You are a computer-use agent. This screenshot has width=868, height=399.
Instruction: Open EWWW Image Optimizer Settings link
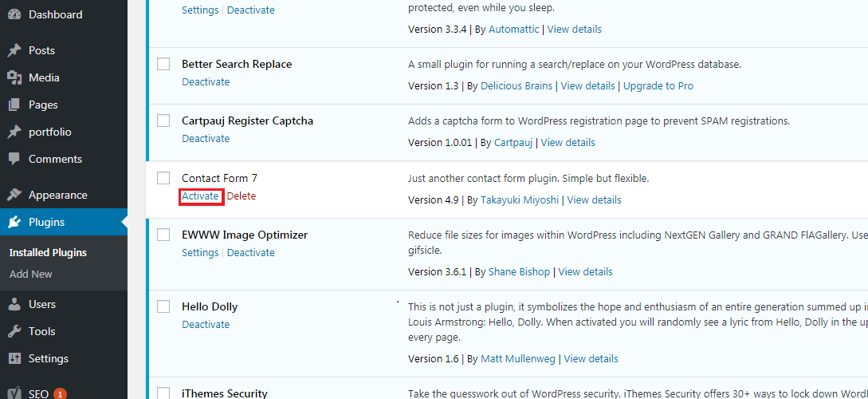point(200,253)
